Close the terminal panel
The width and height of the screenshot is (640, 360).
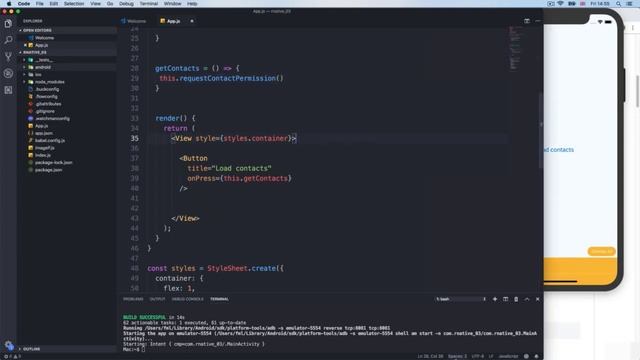[538, 299]
